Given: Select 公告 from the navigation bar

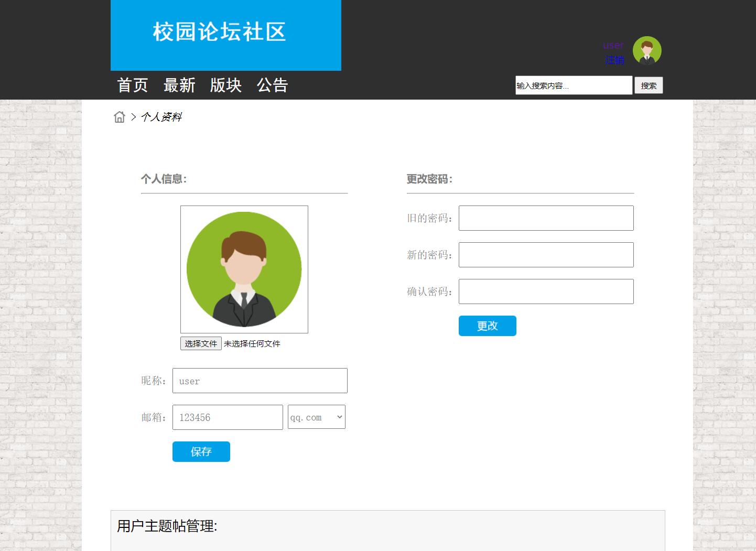Looking at the screenshot, I should tap(272, 85).
